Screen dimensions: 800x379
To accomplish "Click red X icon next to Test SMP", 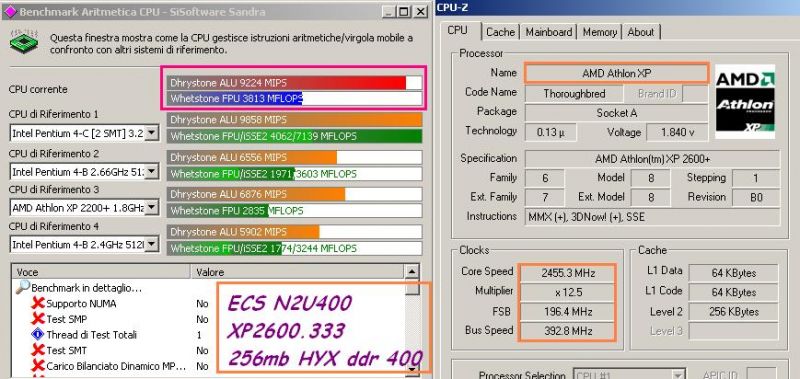I will [x=37, y=319].
